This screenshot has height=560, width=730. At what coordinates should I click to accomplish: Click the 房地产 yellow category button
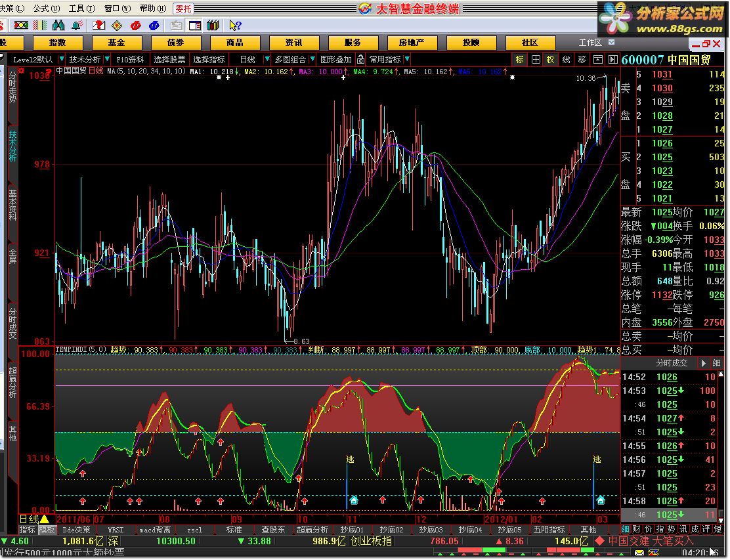[412, 43]
